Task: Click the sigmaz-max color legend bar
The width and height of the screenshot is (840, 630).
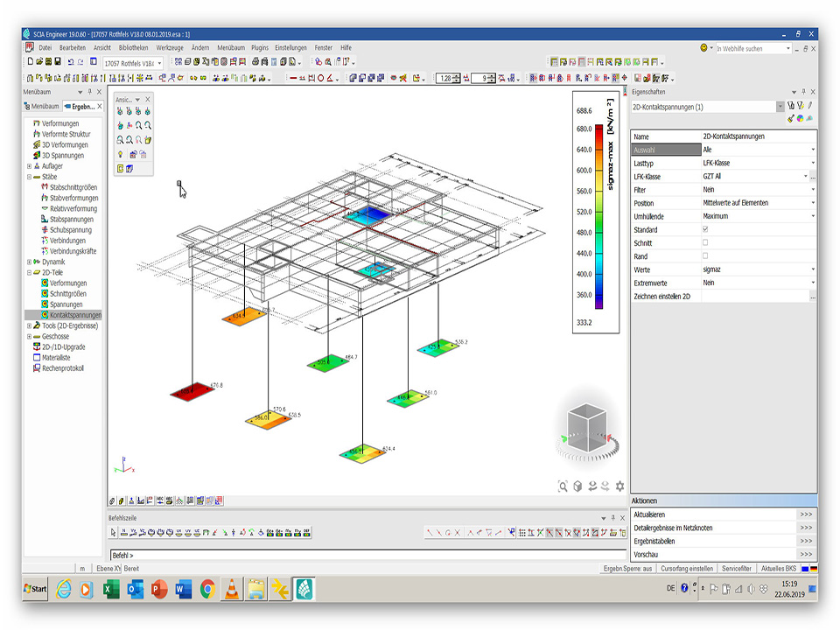Action: click(598, 216)
